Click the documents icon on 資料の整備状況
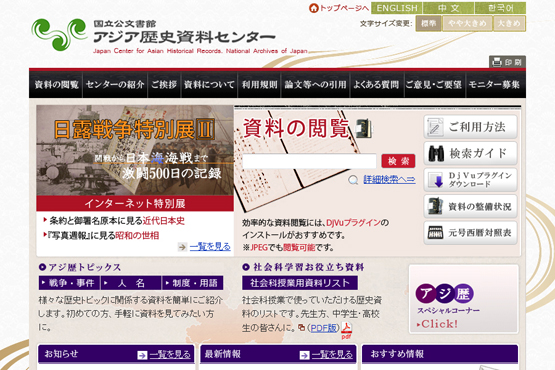This screenshot has width=555, height=370. pyautogui.click(x=435, y=206)
